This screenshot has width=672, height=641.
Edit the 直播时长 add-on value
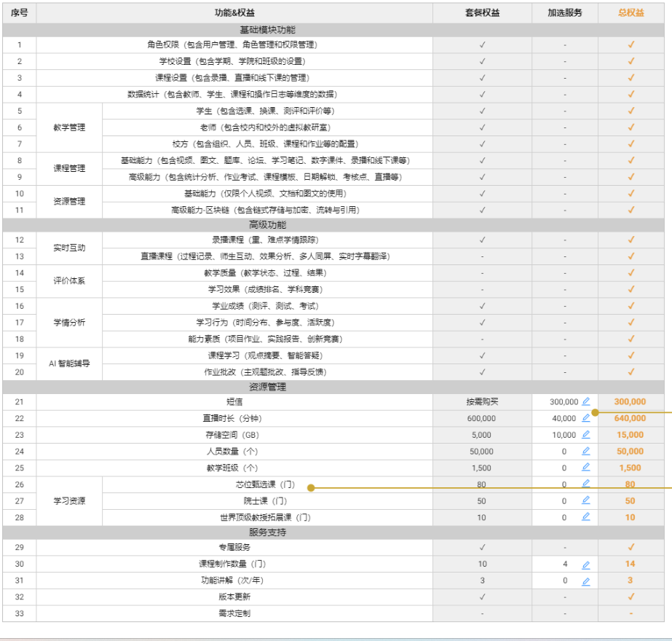(x=586, y=418)
